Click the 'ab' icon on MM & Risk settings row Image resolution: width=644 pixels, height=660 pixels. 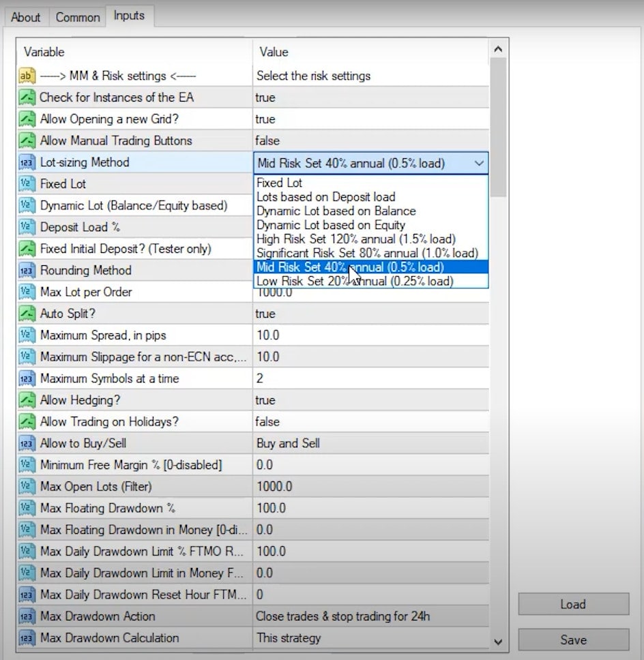click(27, 76)
